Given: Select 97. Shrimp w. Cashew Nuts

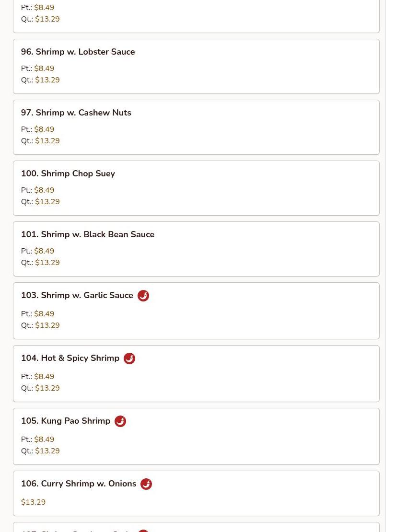Looking at the screenshot, I should 76,113.
